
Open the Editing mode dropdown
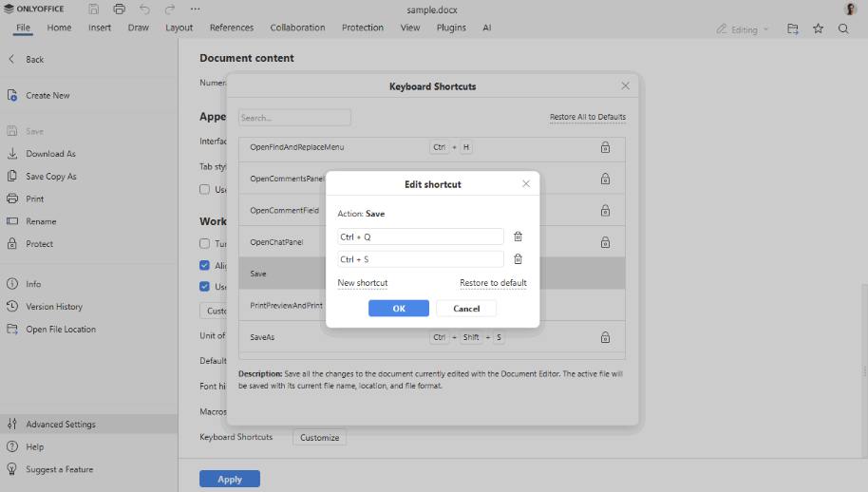[743, 29]
